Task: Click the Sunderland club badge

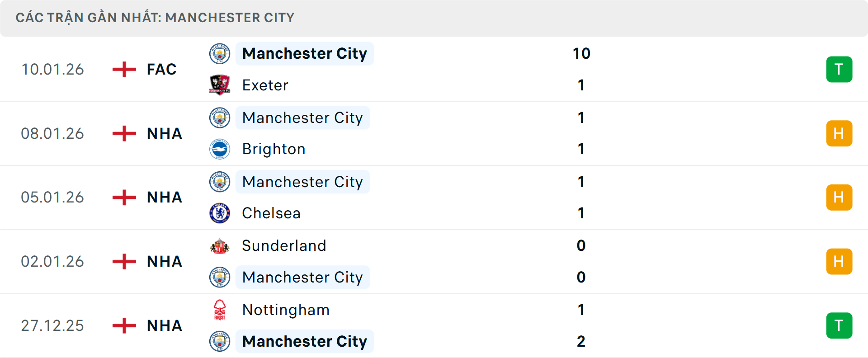Action: 220,246
